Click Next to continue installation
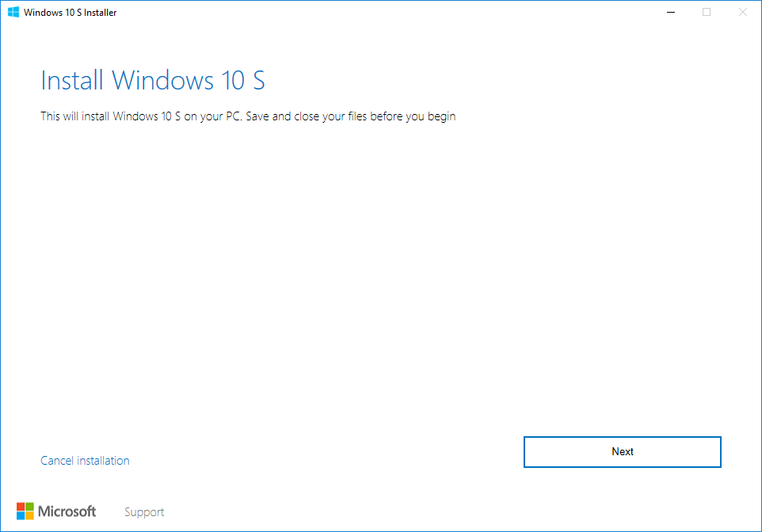Screen dimensions: 762x532 622,451
